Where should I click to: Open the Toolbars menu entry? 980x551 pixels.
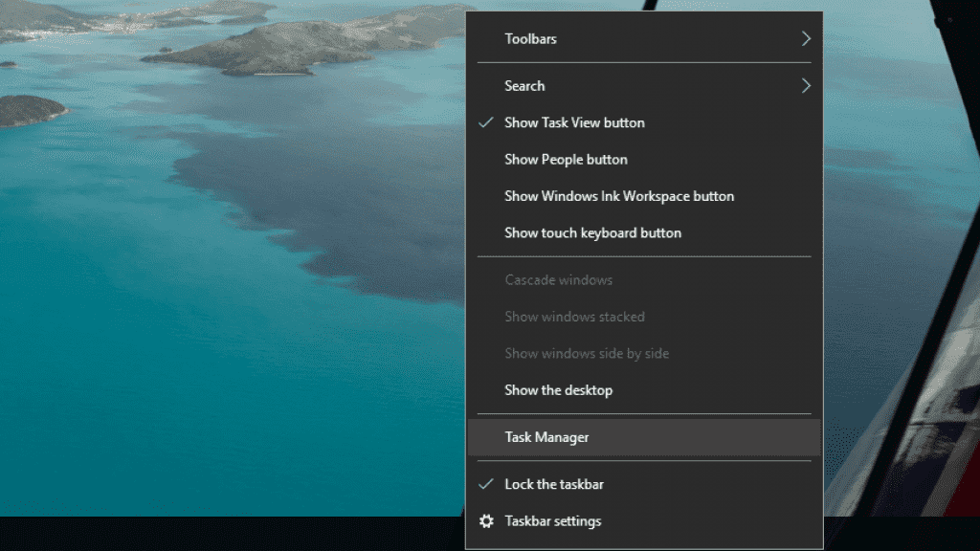pos(530,39)
